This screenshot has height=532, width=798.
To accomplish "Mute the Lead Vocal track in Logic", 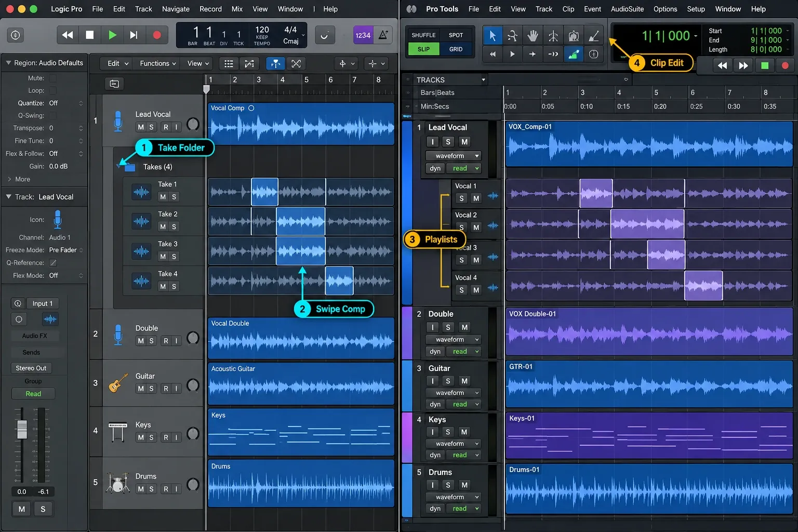I will [141, 127].
